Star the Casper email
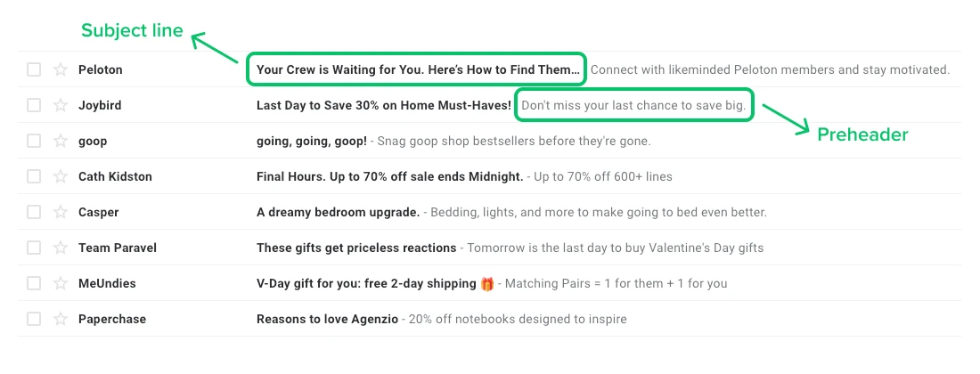980x374 pixels. [61, 212]
